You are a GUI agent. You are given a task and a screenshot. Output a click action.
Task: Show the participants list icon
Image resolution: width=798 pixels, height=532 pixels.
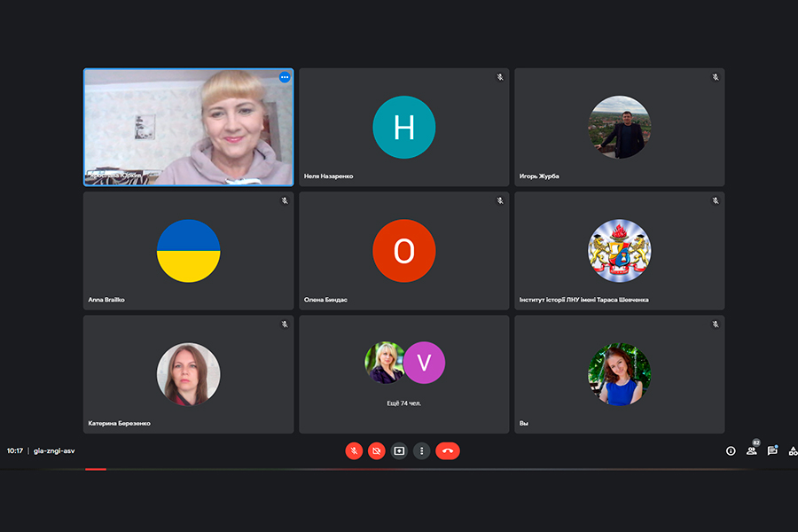coord(752,450)
